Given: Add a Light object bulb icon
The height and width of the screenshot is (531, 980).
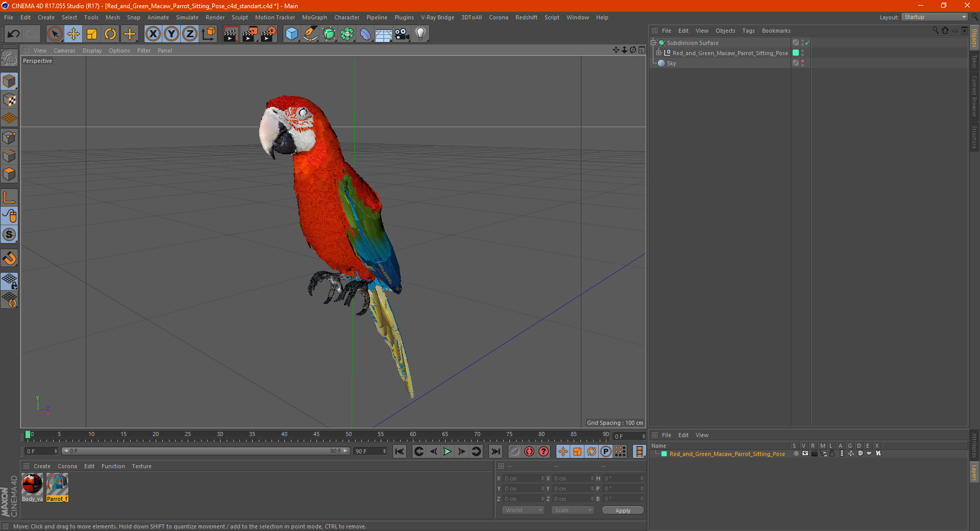Looking at the screenshot, I should coord(421,34).
